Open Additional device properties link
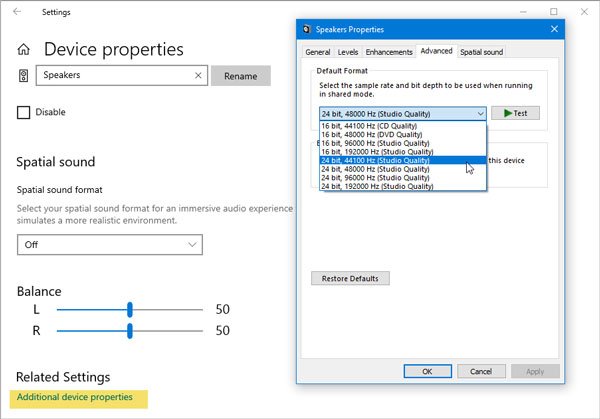This screenshot has width=600, height=419. pyautogui.click(x=75, y=397)
